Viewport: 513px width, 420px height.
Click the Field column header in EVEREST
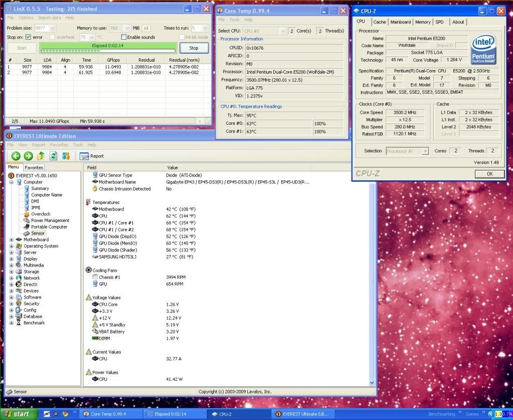(123, 167)
